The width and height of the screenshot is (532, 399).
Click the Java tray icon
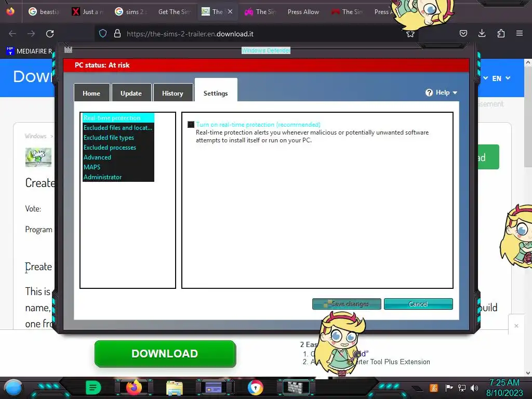433,388
